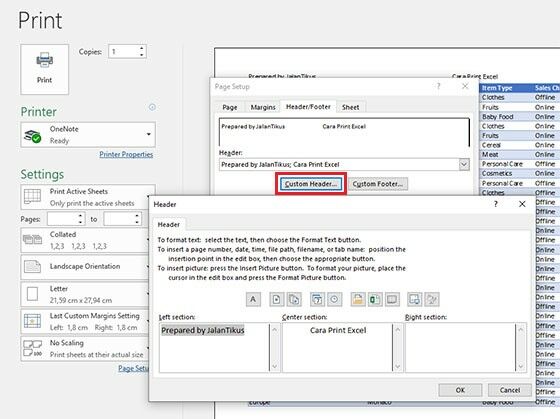Image resolution: width=560 pixels, height=419 pixels.
Task: Insert Number of Pages into header
Action: click(x=294, y=299)
